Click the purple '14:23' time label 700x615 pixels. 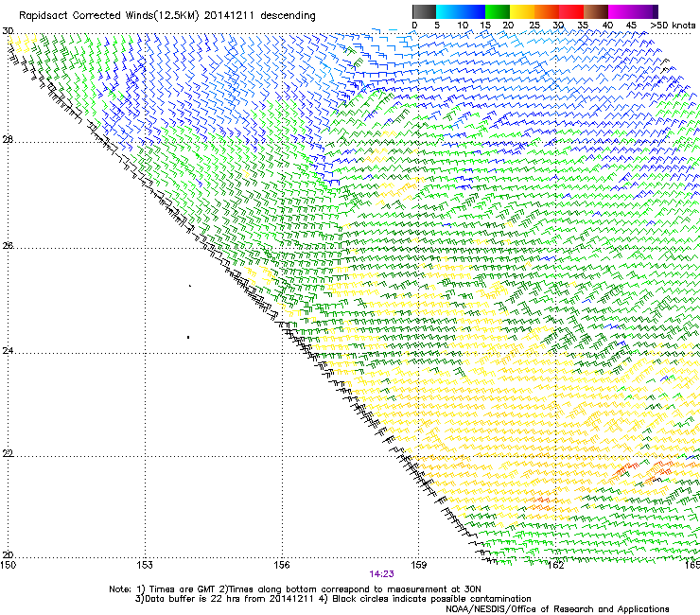tap(382, 574)
